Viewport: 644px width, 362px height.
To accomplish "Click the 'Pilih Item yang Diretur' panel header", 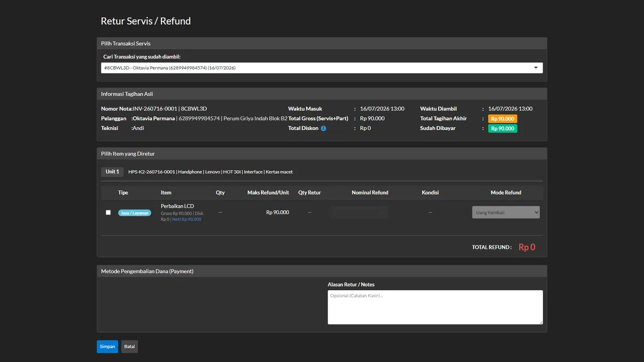I will tap(322, 154).
